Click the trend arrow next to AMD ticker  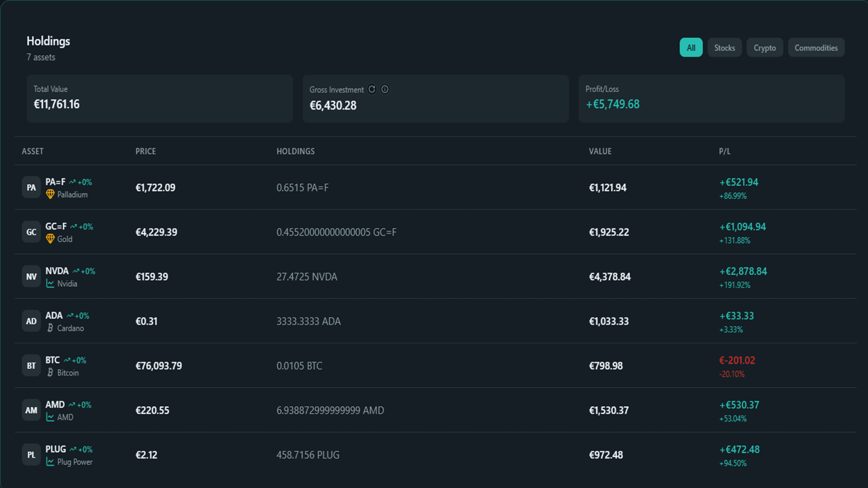coord(72,404)
